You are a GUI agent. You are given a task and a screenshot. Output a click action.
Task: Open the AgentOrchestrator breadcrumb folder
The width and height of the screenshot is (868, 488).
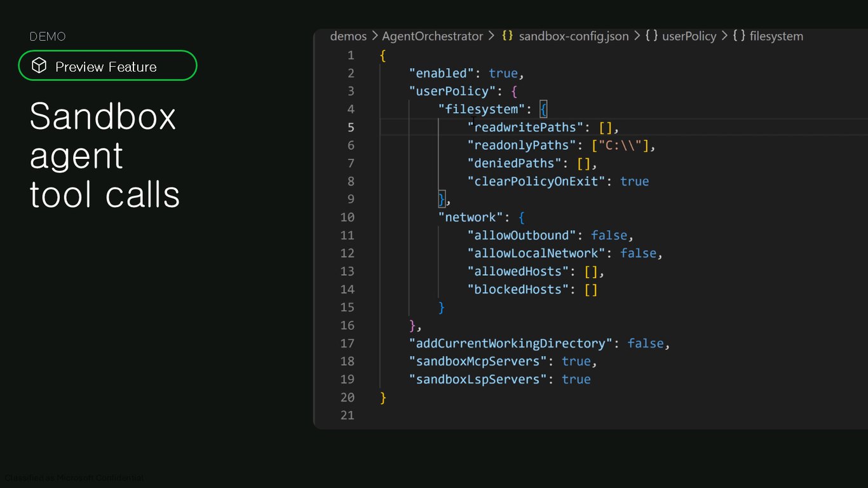pos(433,36)
